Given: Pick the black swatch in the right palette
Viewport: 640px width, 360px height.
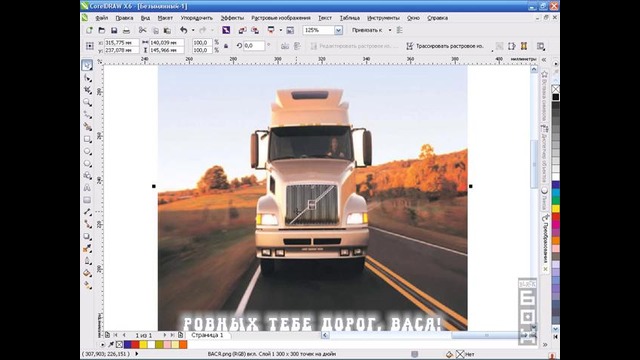Looking at the screenshot, I should (556, 97).
